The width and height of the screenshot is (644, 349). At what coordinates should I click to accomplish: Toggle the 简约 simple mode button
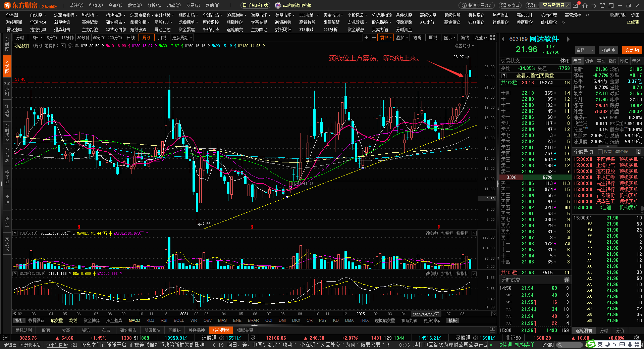(x=465, y=38)
